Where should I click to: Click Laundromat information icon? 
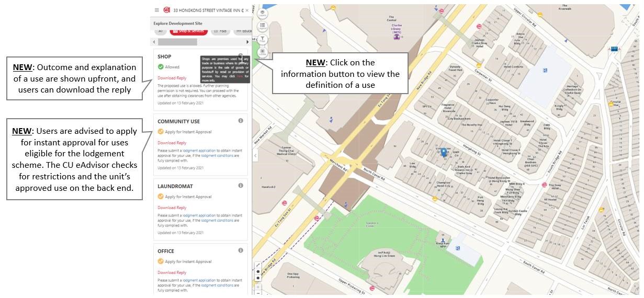tap(241, 186)
